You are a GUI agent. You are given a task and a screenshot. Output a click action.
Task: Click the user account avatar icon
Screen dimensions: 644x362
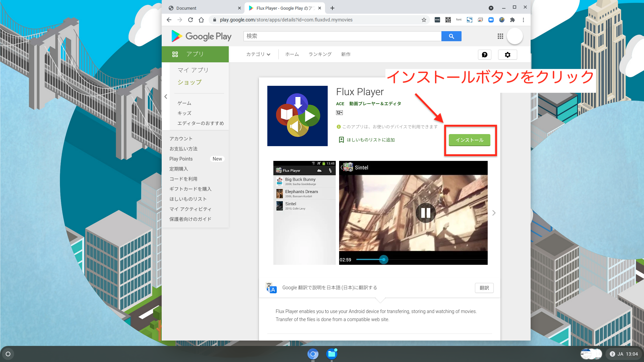coord(515,36)
